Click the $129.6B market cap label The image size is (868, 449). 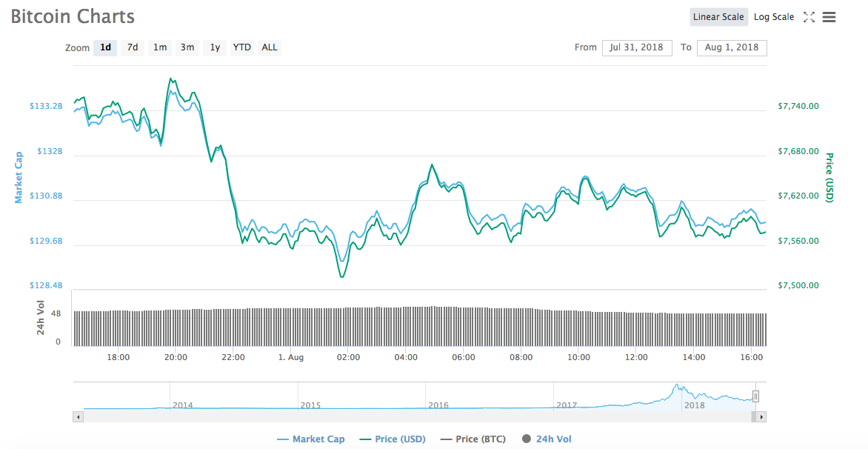point(46,242)
